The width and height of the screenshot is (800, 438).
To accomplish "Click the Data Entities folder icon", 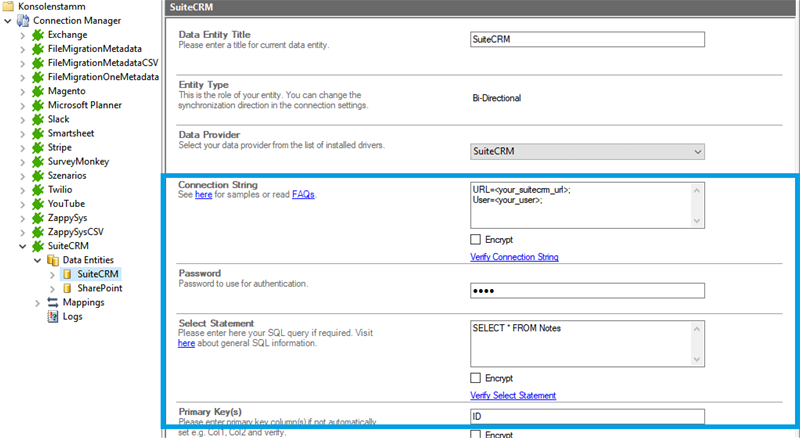I will click(x=53, y=259).
